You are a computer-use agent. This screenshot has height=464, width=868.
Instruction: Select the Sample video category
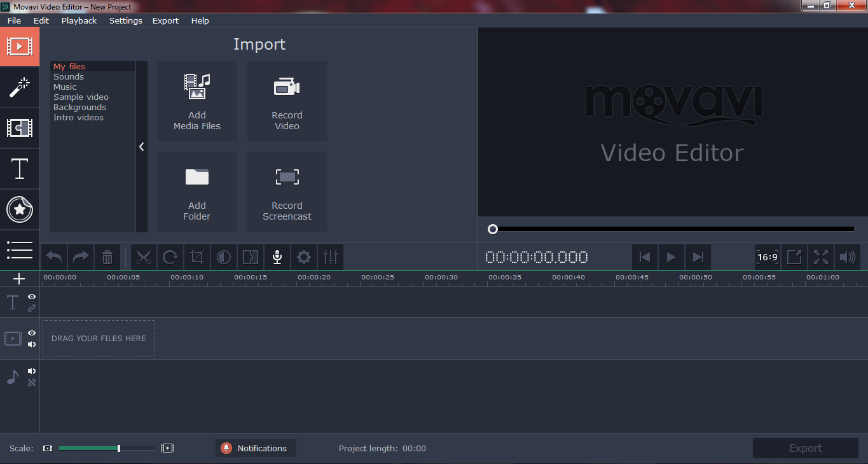point(81,97)
